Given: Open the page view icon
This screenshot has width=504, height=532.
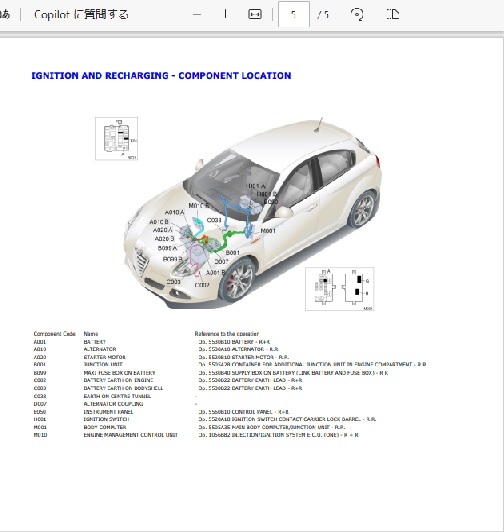Looking at the screenshot, I should [393, 14].
